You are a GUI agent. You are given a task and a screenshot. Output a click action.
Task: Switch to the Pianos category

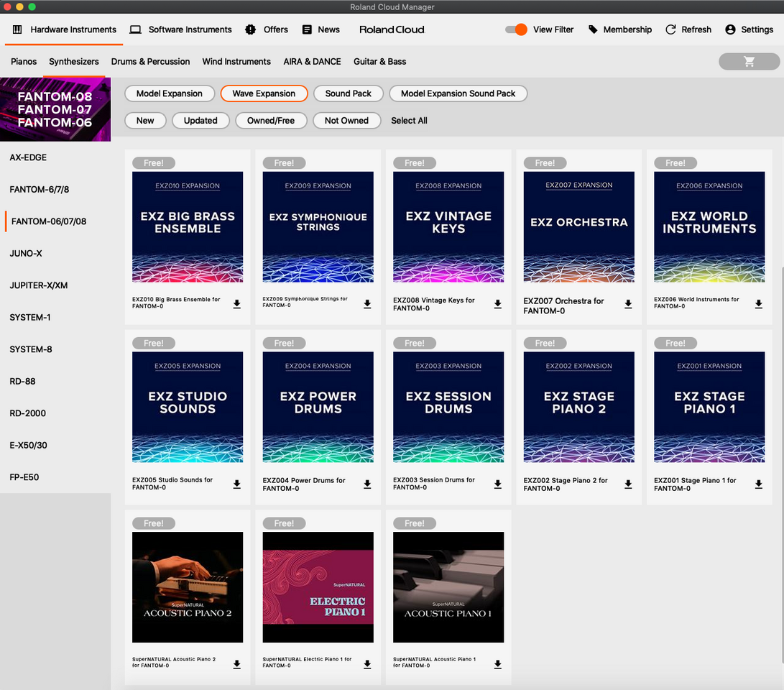tap(24, 62)
